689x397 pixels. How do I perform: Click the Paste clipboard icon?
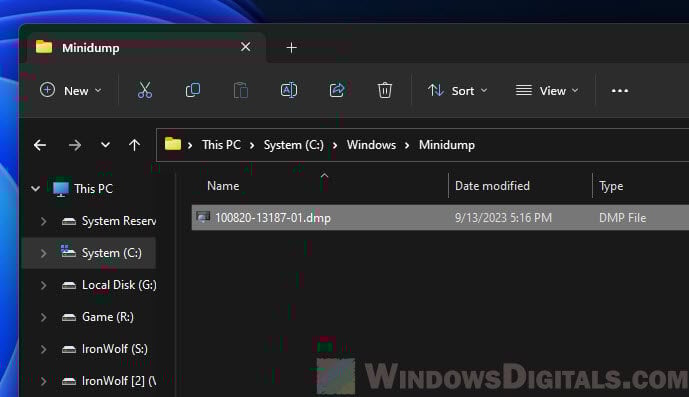[240, 91]
